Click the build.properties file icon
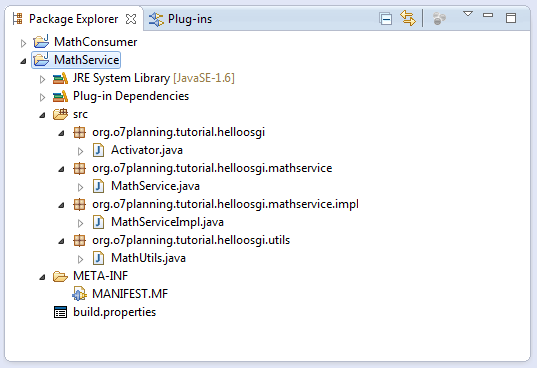The width and height of the screenshot is (537, 368). [x=60, y=312]
